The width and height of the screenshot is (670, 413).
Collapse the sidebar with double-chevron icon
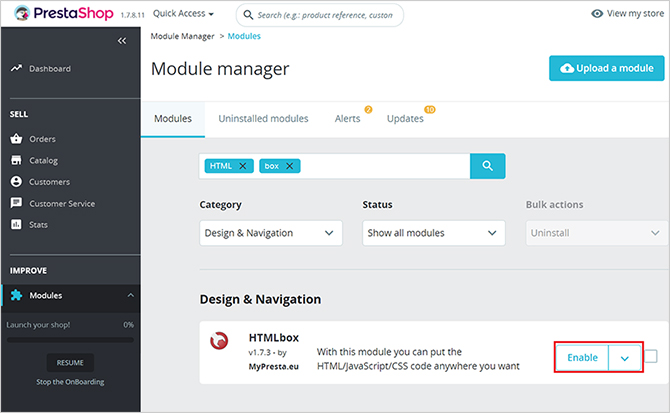click(122, 41)
